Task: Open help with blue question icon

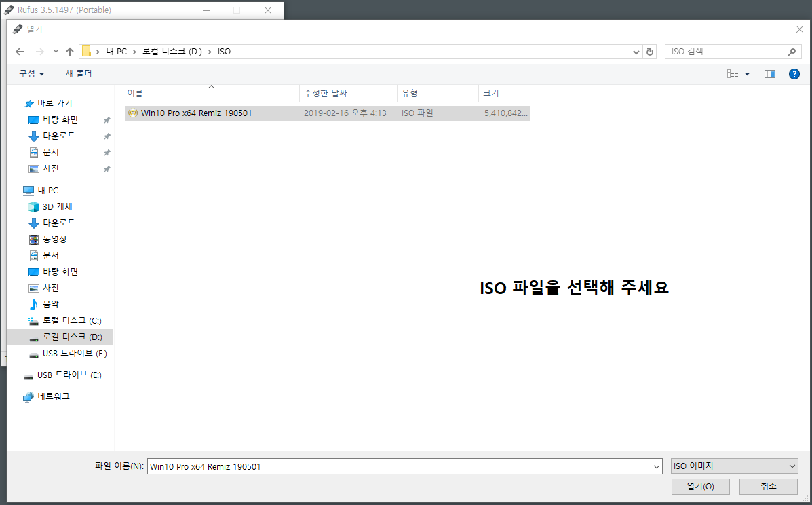Action: pos(794,74)
